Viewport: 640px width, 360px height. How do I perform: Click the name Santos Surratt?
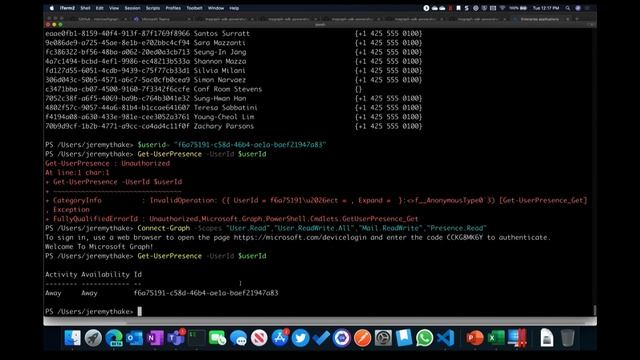[222, 33]
